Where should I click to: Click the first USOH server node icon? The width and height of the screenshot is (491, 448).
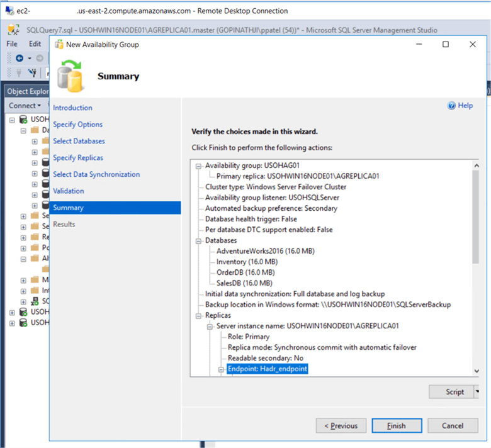pos(23,120)
